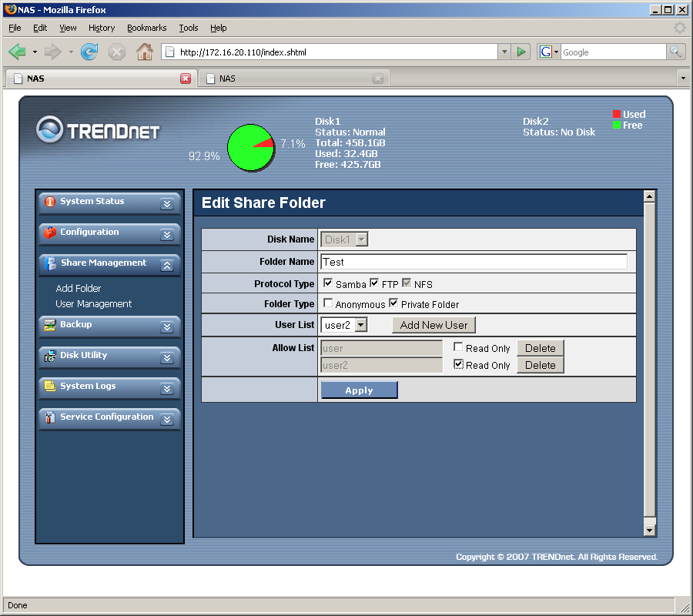Toggle the FTP protocol checkbox
Image resolution: width=693 pixels, height=616 pixels.
tap(374, 283)
